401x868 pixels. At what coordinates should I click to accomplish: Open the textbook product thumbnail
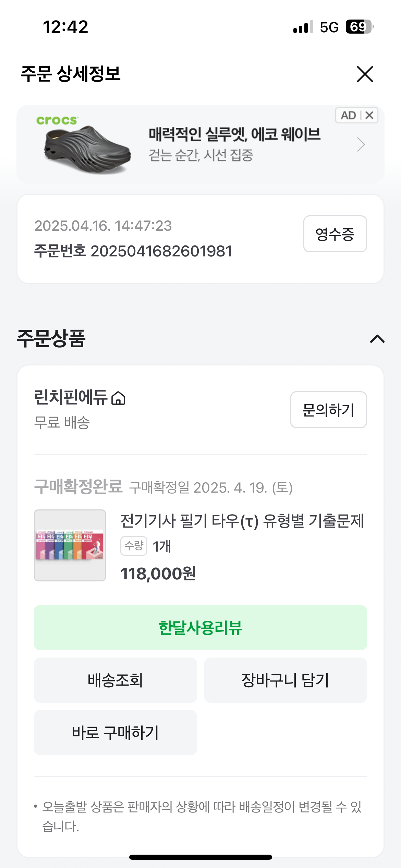point(70,545)
